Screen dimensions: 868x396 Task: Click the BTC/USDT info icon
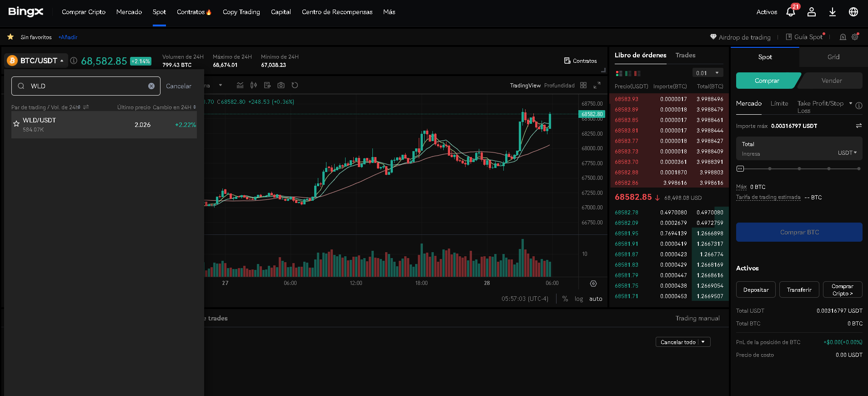[x=74, y=61]
